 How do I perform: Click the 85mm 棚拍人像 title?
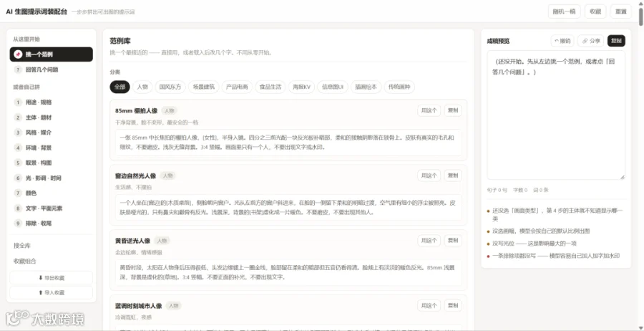[x=137, y=110]
